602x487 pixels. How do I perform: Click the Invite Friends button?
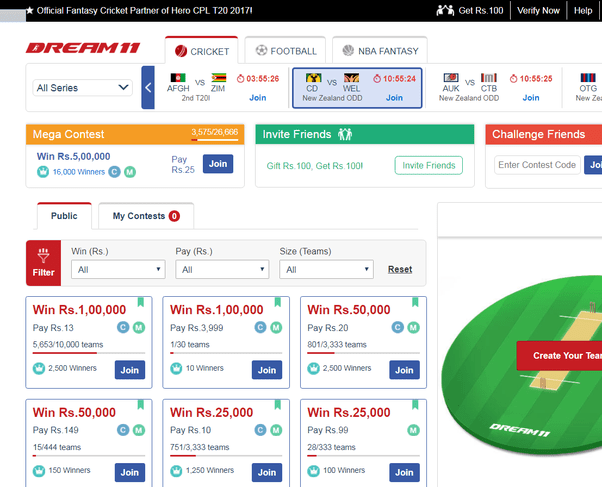tap(428, 165)
